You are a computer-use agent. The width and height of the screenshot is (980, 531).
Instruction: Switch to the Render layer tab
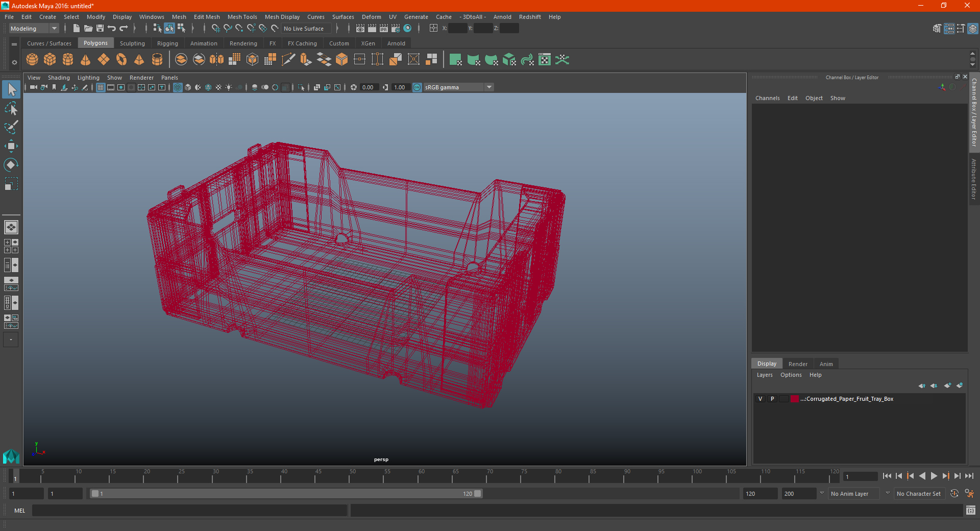[x=798, y=364]
